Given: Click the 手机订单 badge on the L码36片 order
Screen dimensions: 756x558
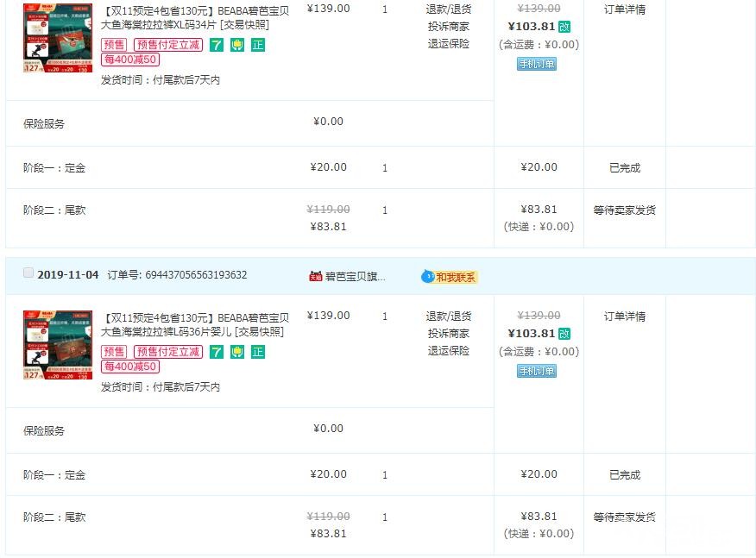Looking at the screenshot, I should (537, 371).
